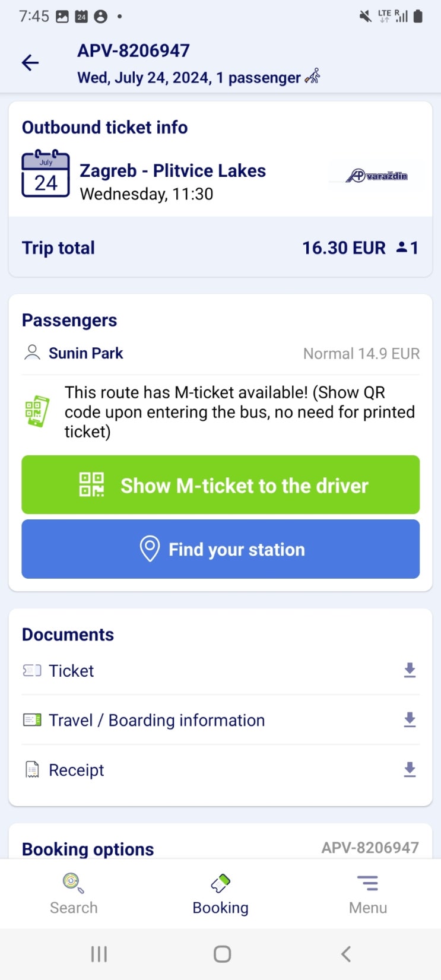Image resolution: width=441 pixels, height=980 pixels.
Task: Select passenger name Sunin Park
Action: [x=86, y=353]
